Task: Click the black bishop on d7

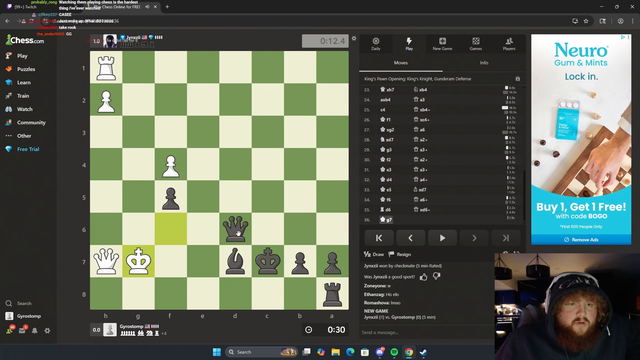Action: pos(236,261)
